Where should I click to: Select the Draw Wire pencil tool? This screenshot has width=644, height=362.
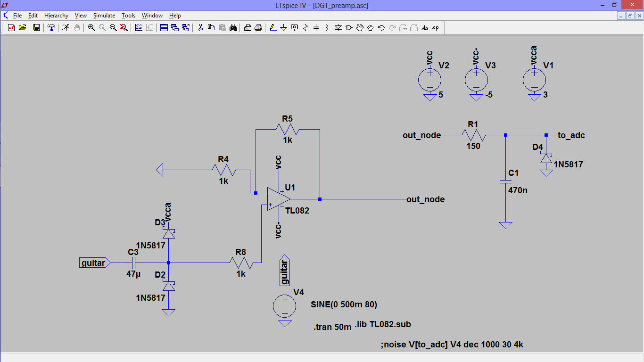[x=273, y=28]
